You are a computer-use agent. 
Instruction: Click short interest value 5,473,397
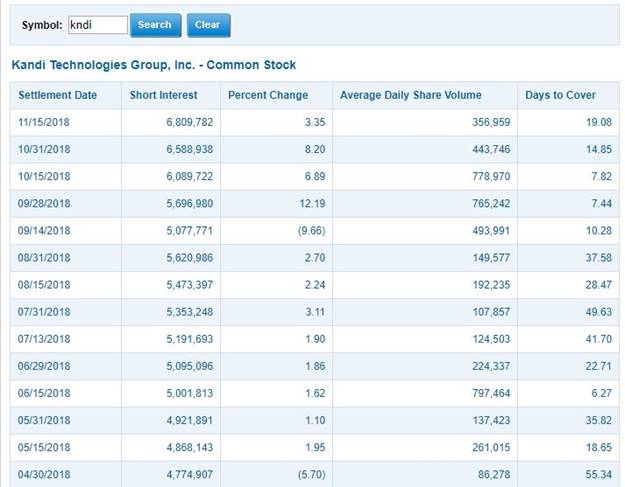coord(190,285)
